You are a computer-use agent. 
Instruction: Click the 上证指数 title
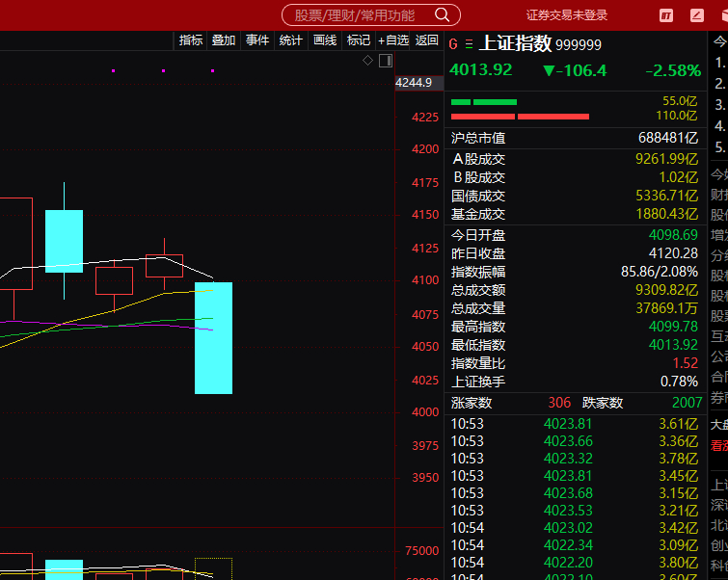tap(515, 43)
